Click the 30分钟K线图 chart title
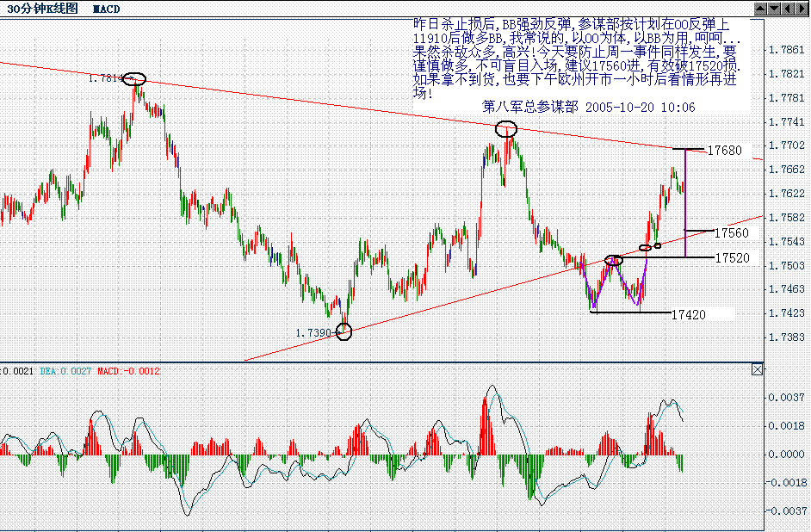 [42, 9]
